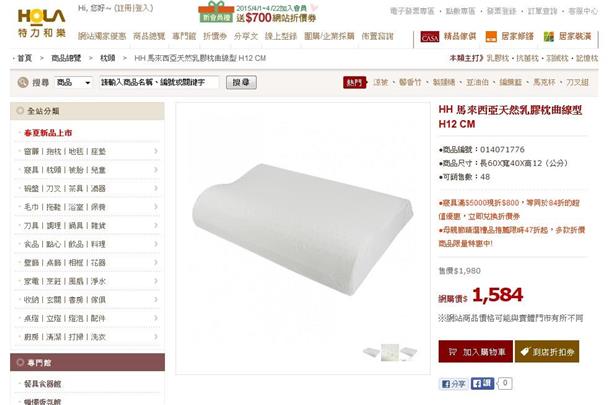610x405 pixels.
Task: Expand the 窗簾 | 抱枕 | 地毯 | 座墊 category
Action: point(89,151)
